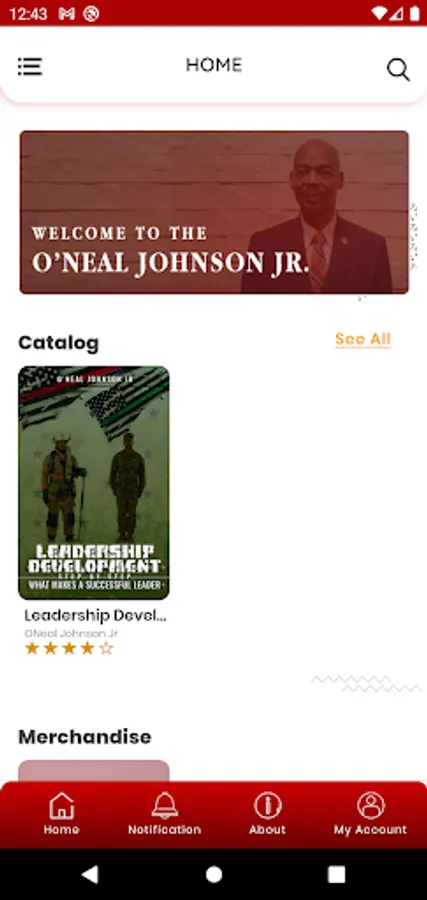Click the See All link
Image resolution: width=427 pixels, height=900 pixels.
(363, 339)
